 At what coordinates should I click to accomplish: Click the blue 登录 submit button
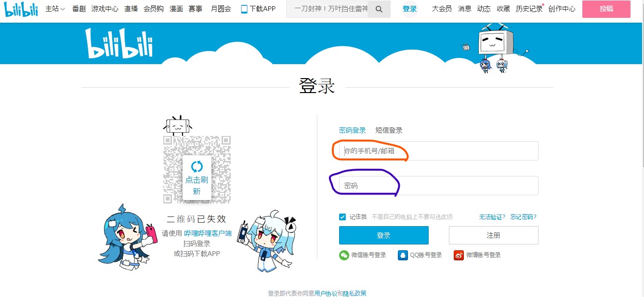tap(384, 235)
